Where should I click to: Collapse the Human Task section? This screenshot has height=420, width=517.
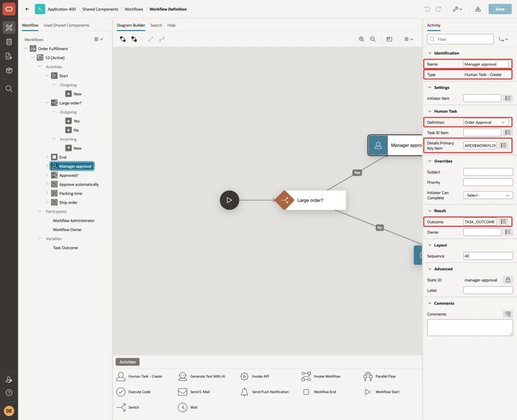[x=430, y=112]
